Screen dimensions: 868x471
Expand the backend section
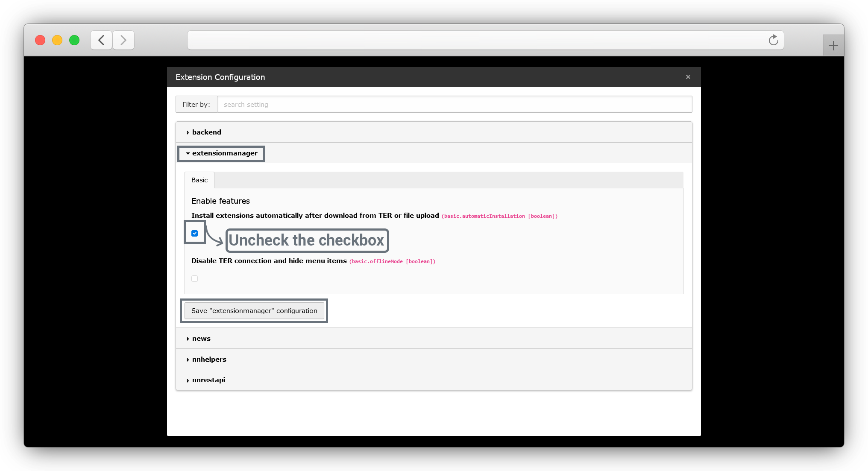click(206, 132)
